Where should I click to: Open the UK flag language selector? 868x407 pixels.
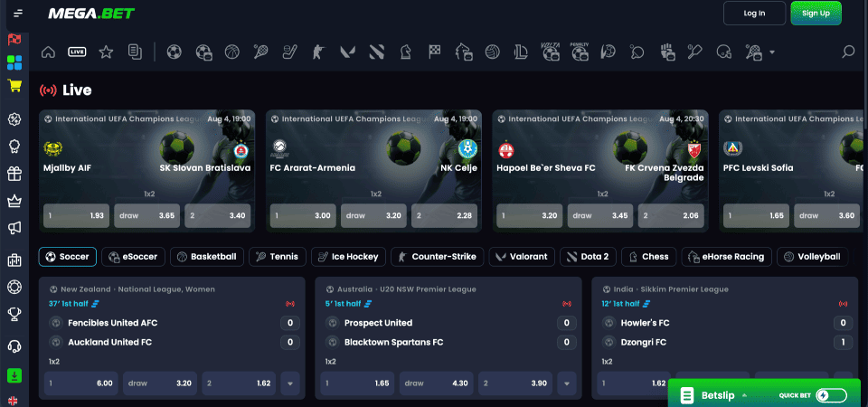[12, 401]
